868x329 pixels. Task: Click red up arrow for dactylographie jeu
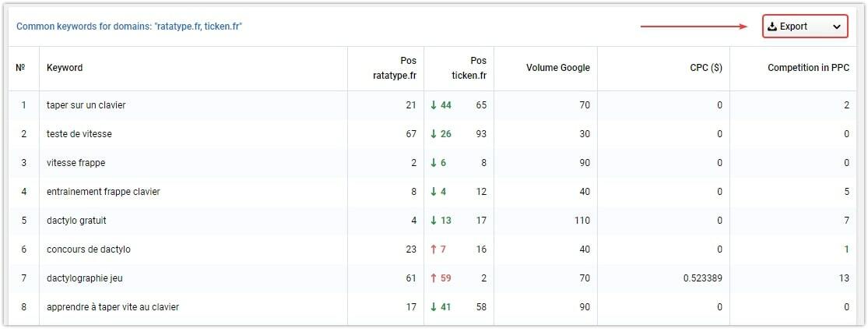click(434, 278)
